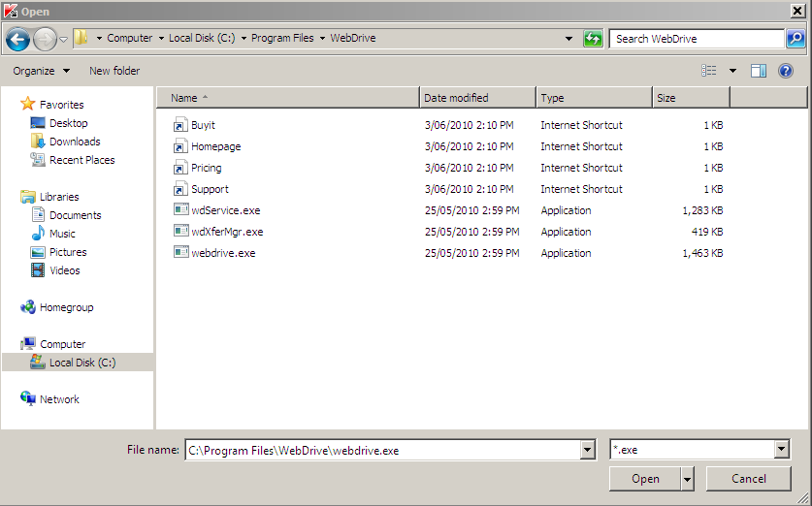Image resolution: width=812 pixels, height=506 pixels.
Task: Click the Change your view icon
Action: (709, 71)
